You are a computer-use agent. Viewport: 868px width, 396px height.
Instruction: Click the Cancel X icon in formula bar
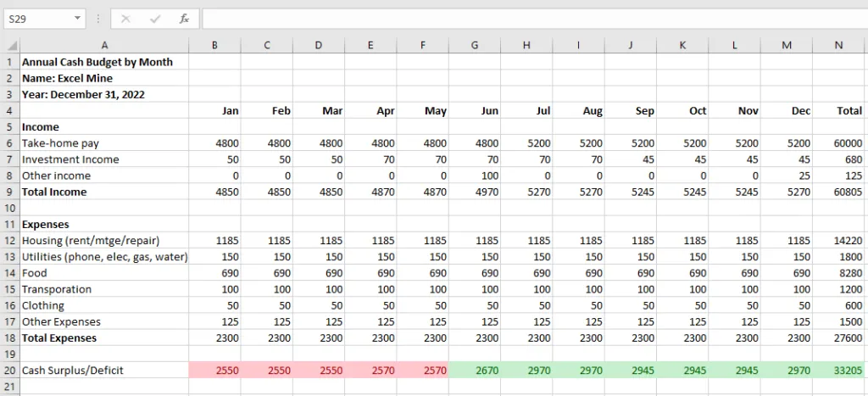[125, 19]
